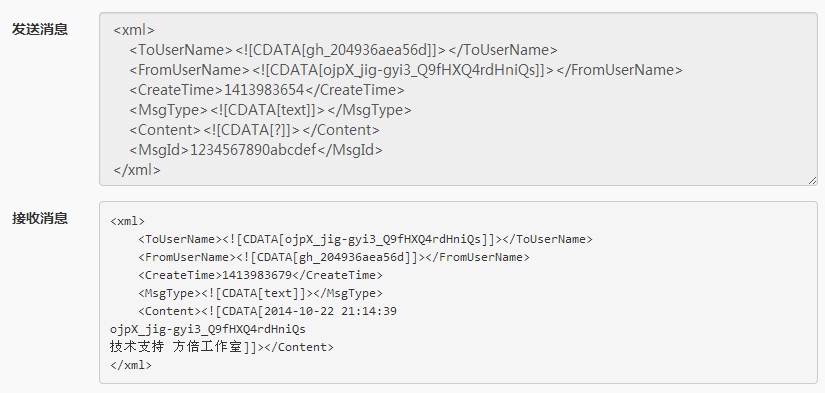
Task: Click the closing </xml> tag in send box
Action: tap(137, 170)
